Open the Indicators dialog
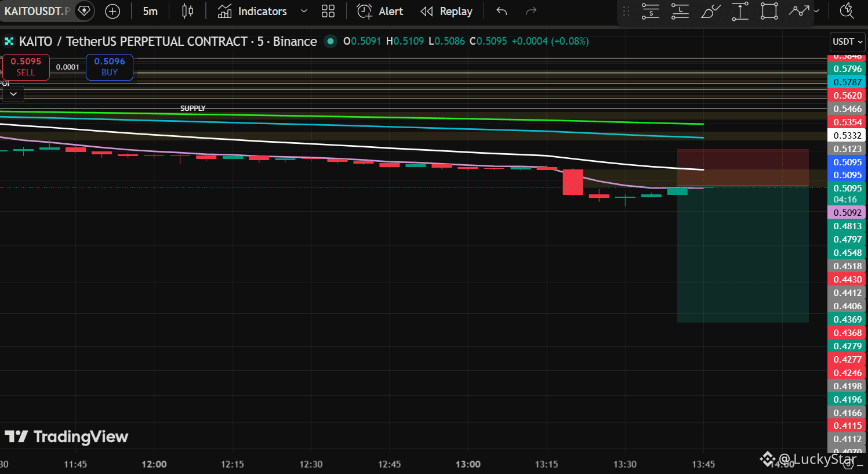 point(252,11)
